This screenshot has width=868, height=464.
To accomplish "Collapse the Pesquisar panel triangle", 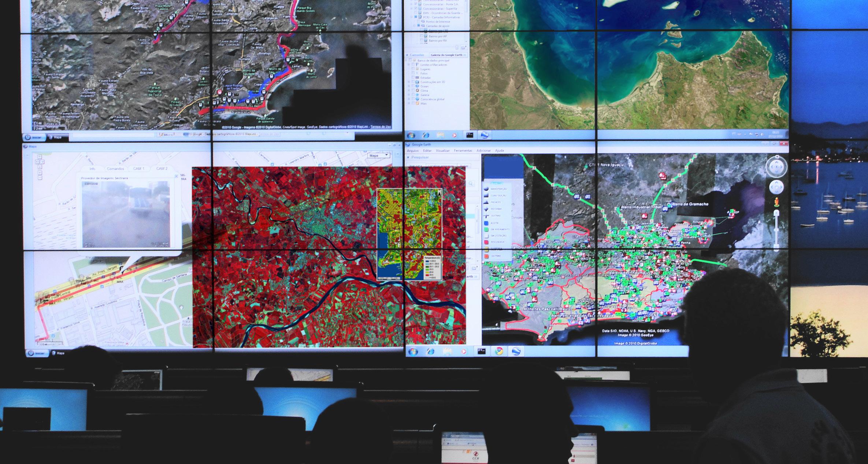I will (408, 157).
